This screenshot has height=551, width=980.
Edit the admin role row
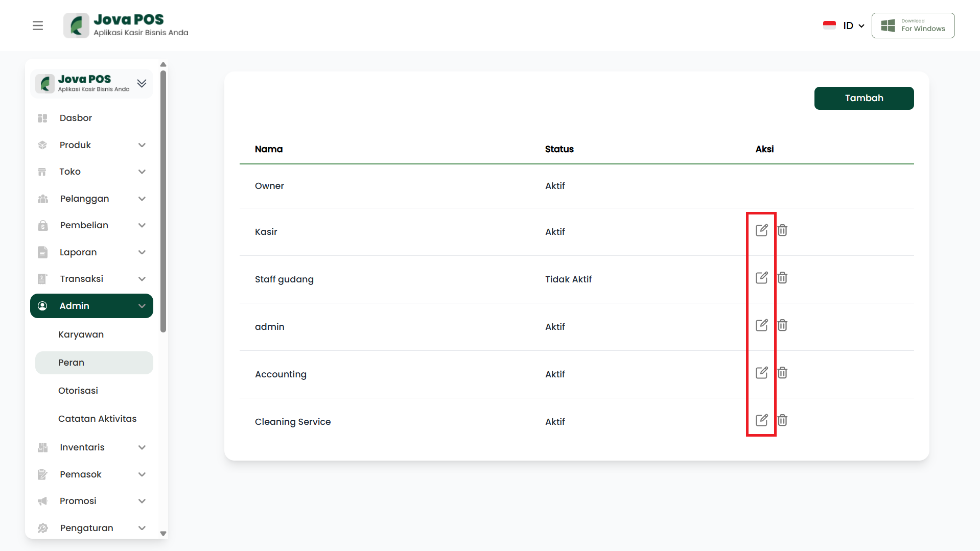coord(761,325)
